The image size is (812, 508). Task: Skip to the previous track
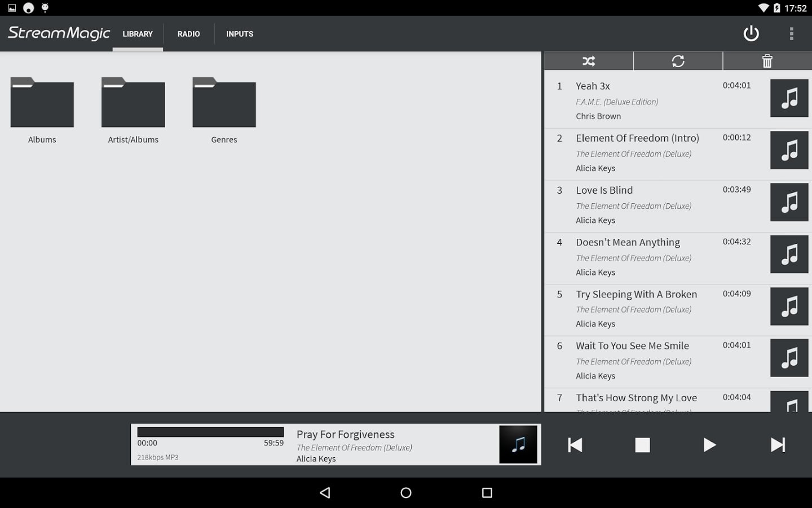575,445
